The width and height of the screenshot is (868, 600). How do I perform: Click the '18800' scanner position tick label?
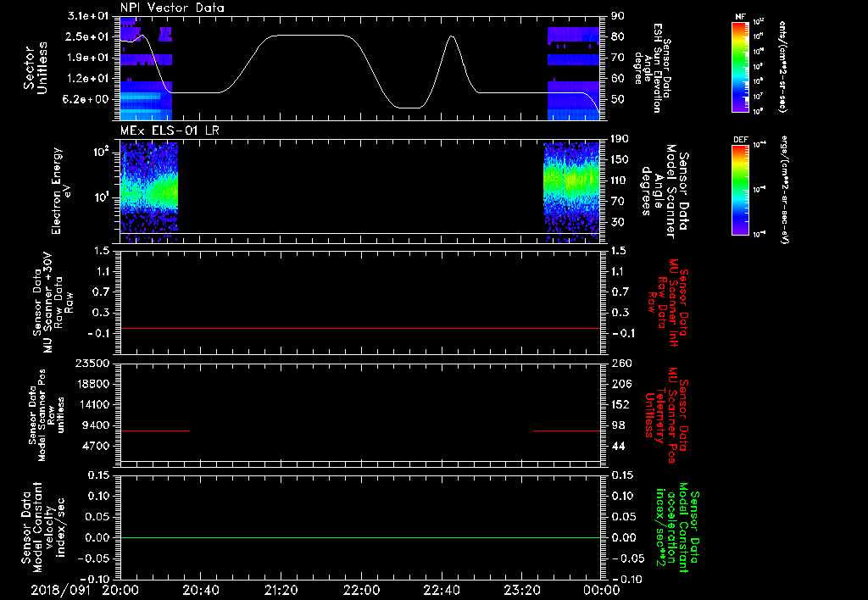coord(92,384)
